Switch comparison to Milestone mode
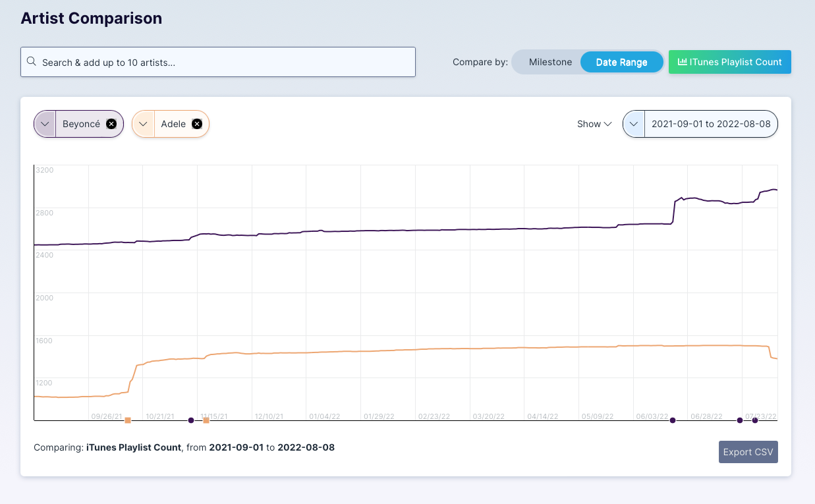Viewport: 815px width, 504px height. [550, 62]
